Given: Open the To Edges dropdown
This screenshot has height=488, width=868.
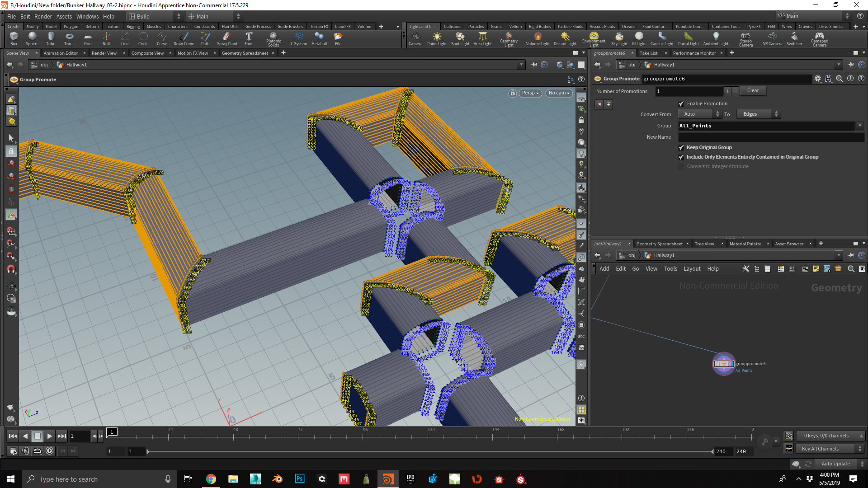Looking at the screenshot, I should [758, 114].
